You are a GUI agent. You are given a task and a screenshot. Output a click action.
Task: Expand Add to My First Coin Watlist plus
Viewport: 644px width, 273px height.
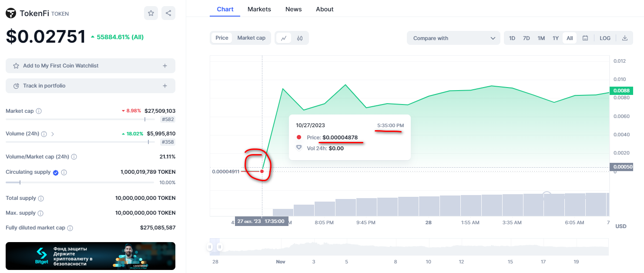pyautogui.click(x=165, y=66)
